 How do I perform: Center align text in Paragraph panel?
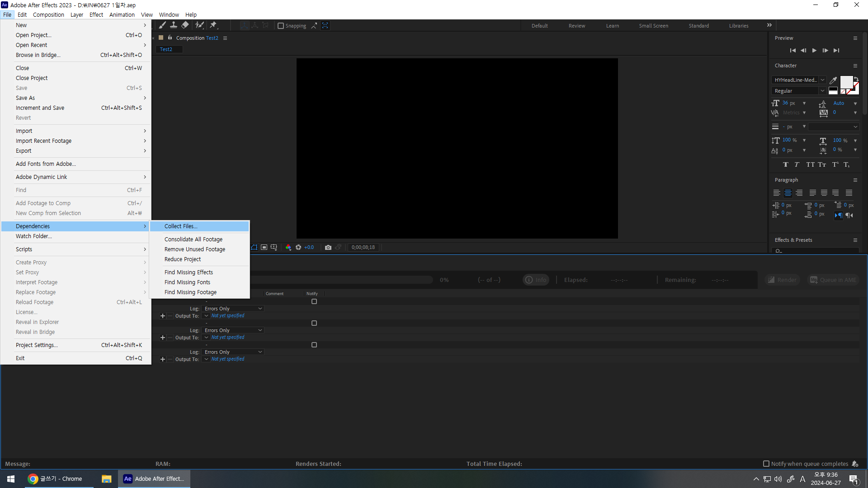788,193
